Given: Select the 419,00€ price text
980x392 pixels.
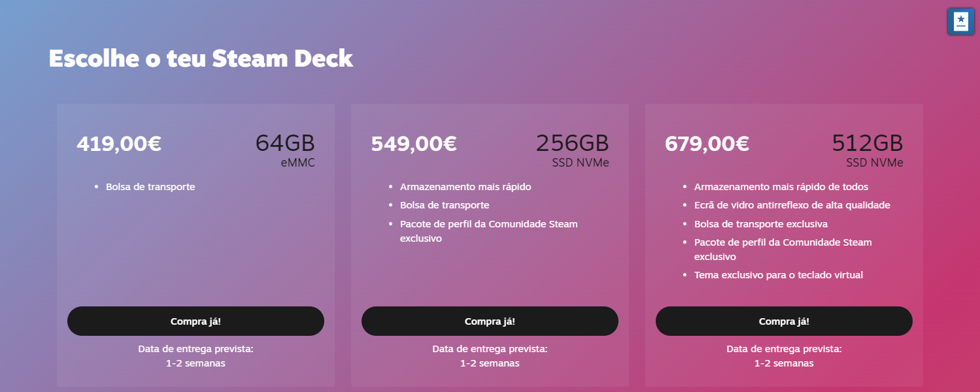Looking at the screenshot, I should click(x=119, y=144).
